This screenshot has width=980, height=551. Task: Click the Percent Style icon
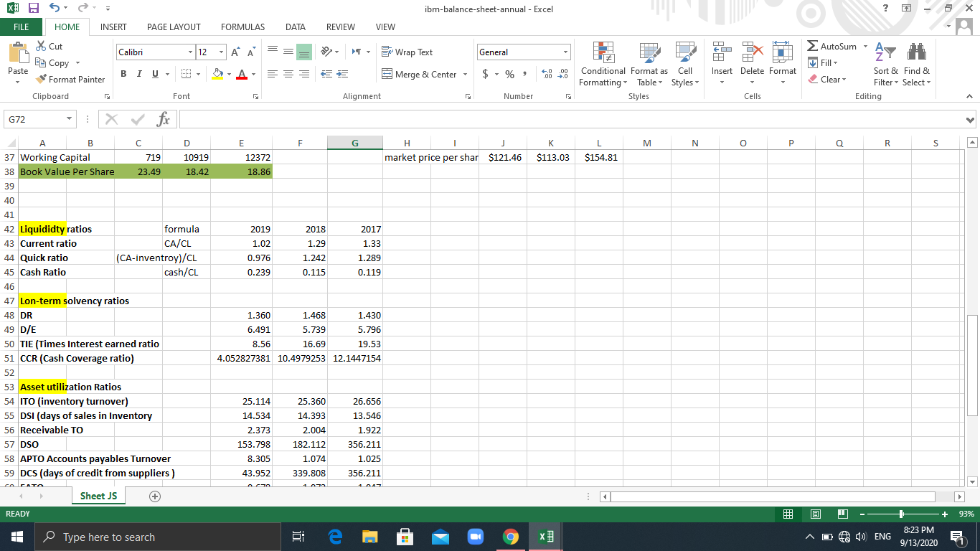[509, 73]
